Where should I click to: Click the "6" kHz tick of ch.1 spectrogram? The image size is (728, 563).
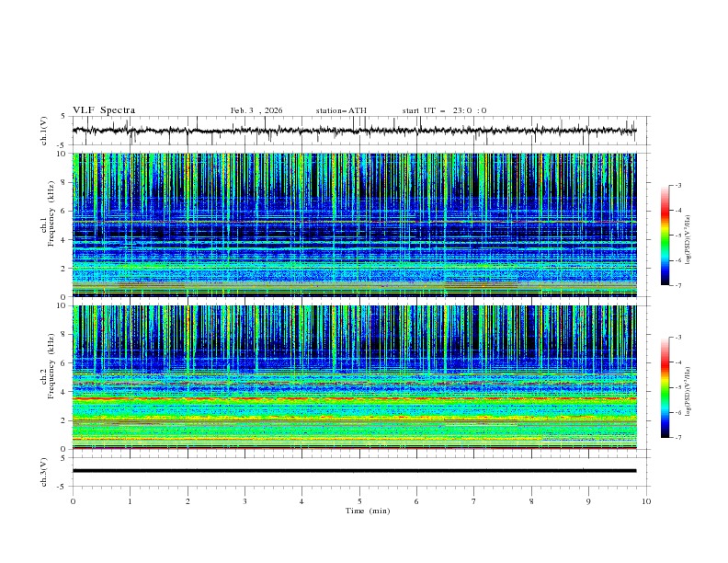tap(64, 211)
